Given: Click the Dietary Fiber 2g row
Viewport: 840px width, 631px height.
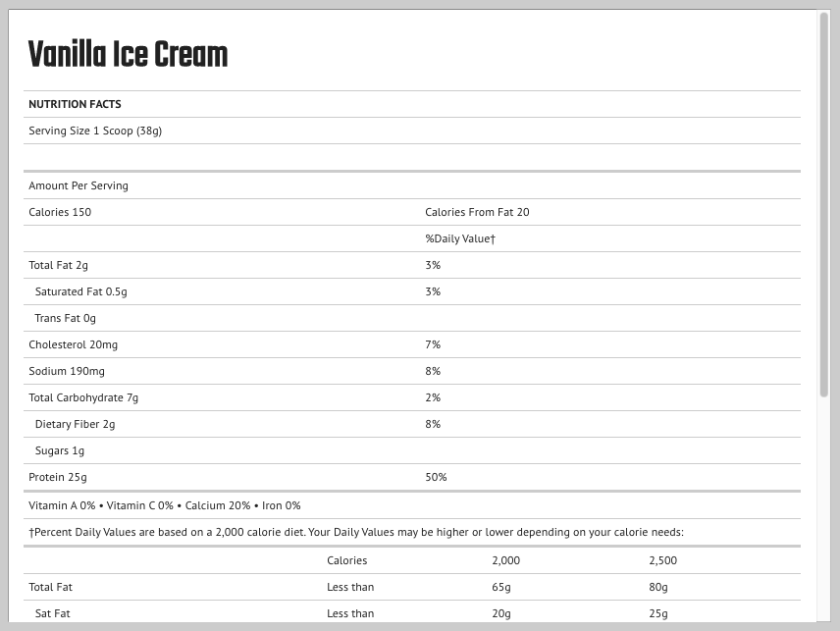Looking at the screenshot, I should pos(75,424).
